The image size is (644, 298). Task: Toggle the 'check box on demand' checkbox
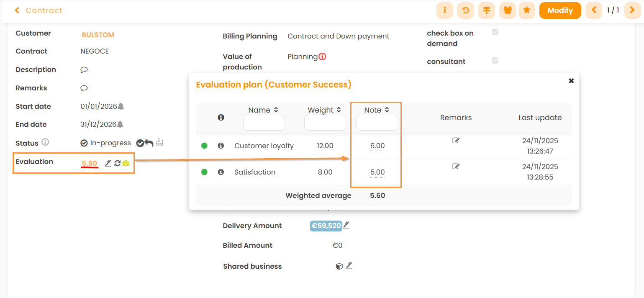click(495, 32)
